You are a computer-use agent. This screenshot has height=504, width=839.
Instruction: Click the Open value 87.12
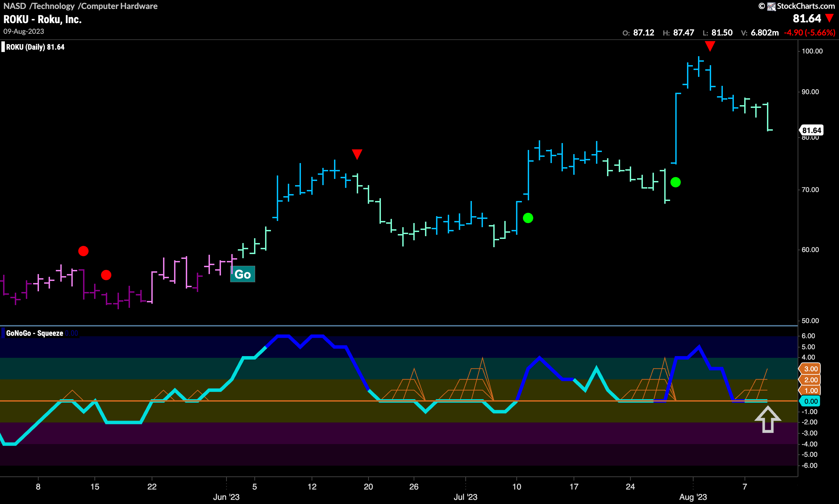[x=644, y=32]
